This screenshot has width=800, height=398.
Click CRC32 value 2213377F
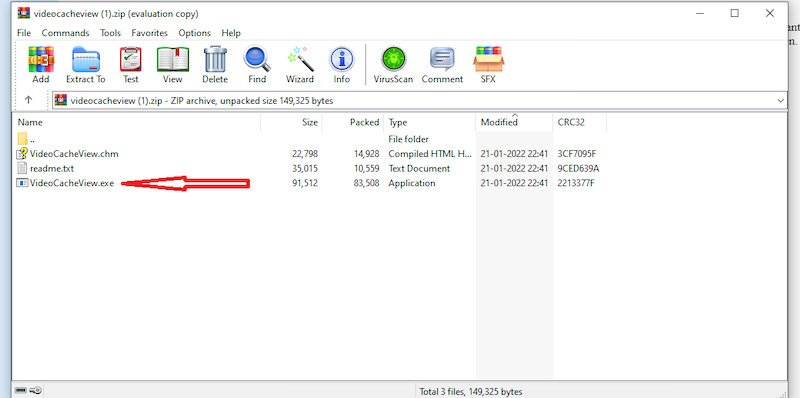576,183
